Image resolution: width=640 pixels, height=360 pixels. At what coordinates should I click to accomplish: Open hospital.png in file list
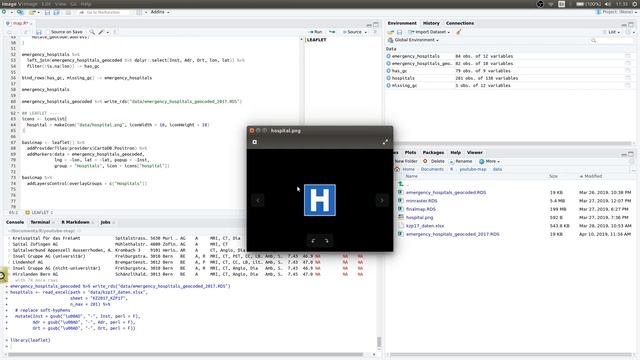419,218
